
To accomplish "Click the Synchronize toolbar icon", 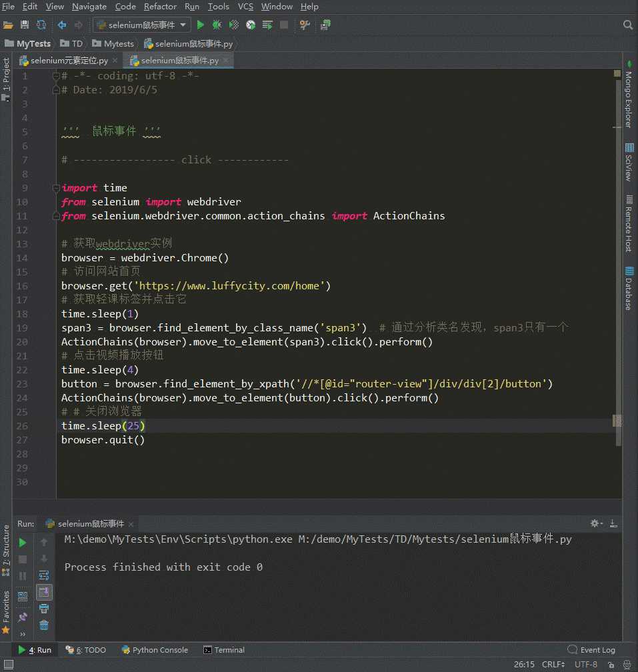I will 41,25.
